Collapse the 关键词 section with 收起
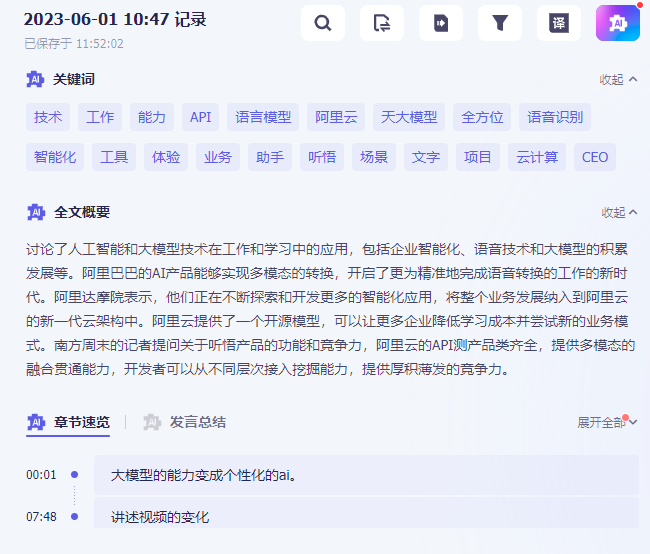The image size is (650, 554). (618, 79)
